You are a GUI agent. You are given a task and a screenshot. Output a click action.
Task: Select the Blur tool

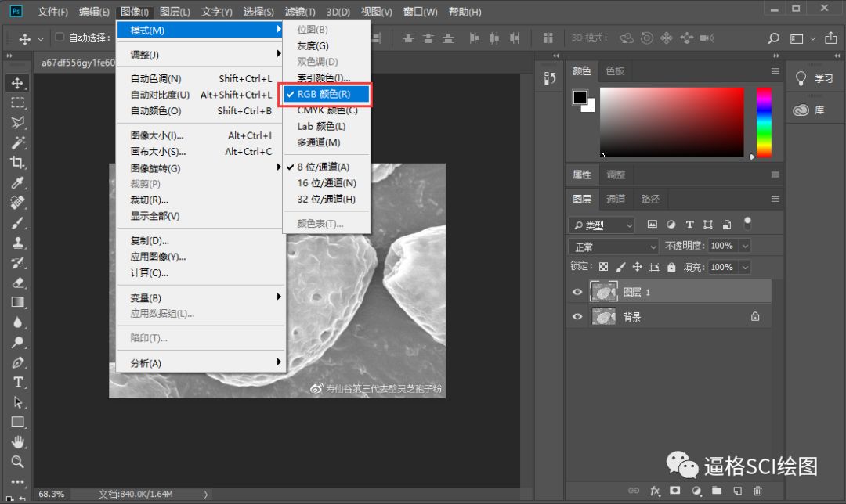pos(17,322)
